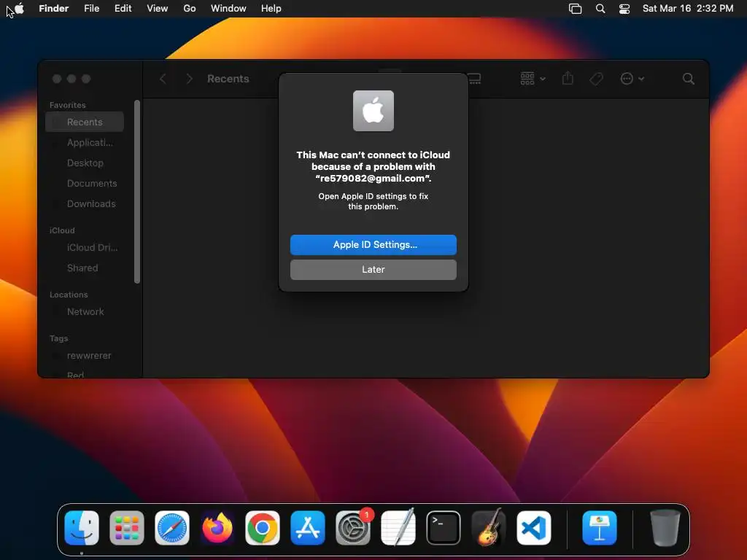
Task: Select Applications in the Finder sidebar
Action: pos(85,142)
